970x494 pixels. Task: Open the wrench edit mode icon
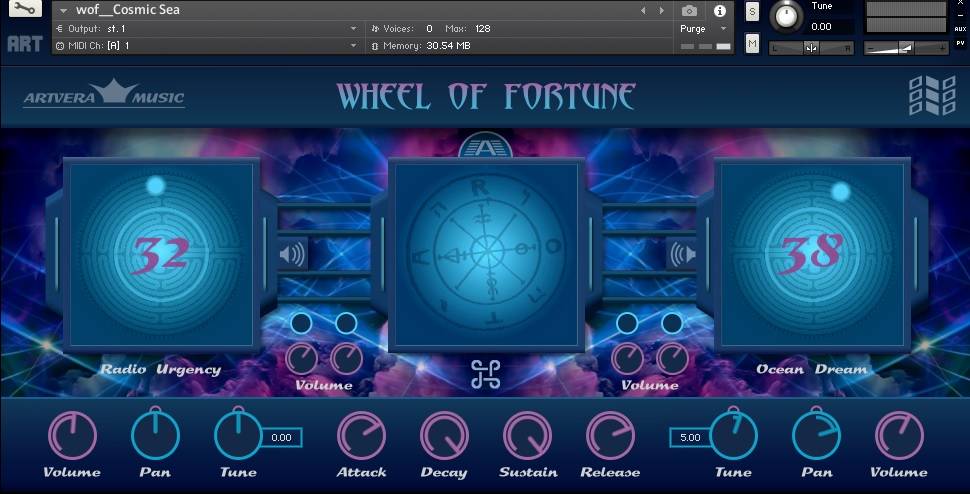point(25,10)
